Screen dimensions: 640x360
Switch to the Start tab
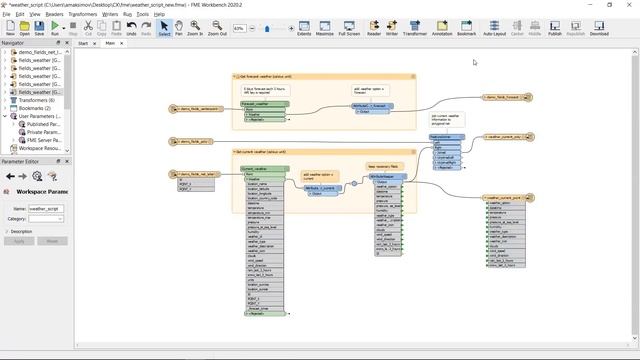83,43
